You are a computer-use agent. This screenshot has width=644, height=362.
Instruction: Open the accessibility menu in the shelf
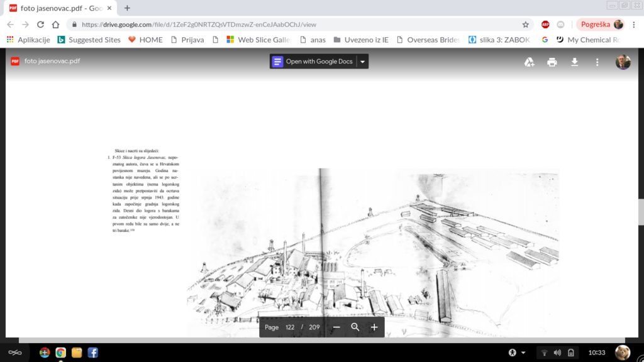pos(513,352)
